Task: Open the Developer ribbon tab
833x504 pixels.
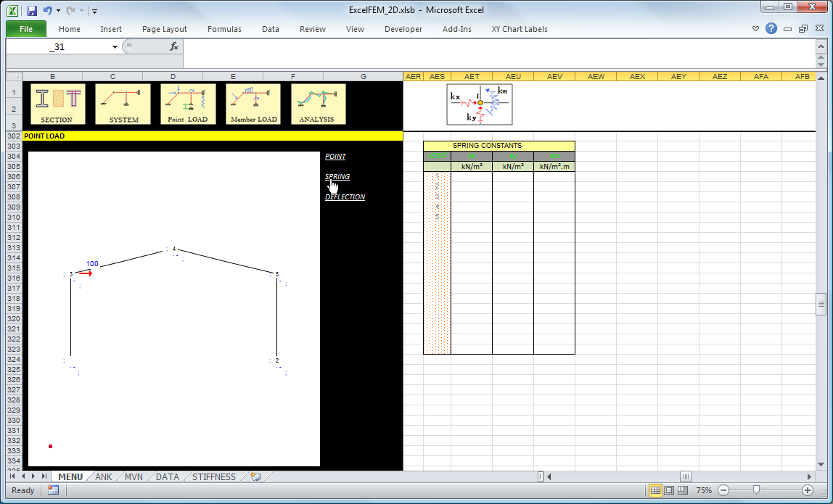Action: pos(403,29)
